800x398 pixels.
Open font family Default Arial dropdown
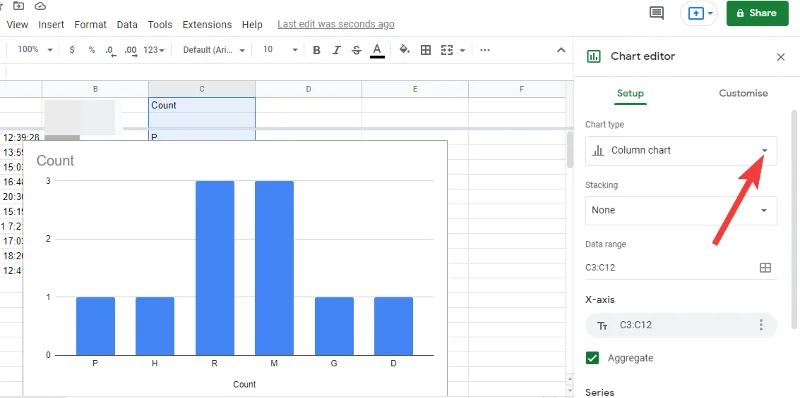click(x=214, y=50)
